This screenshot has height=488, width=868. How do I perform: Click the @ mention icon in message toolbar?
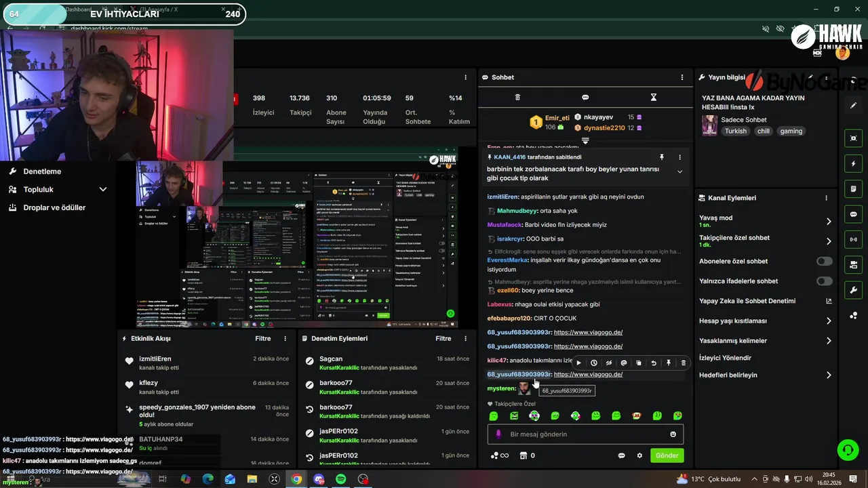tap(624, 363)
